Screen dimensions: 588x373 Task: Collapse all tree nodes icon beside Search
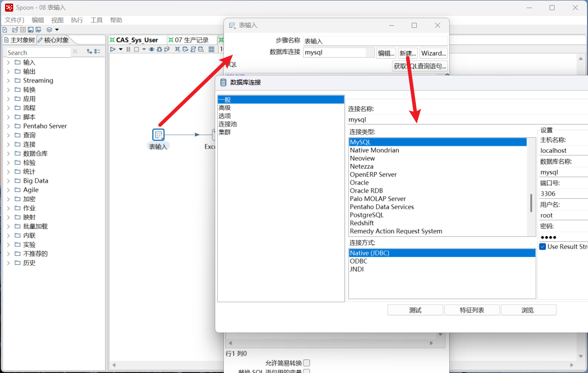[x=97, y=51]
